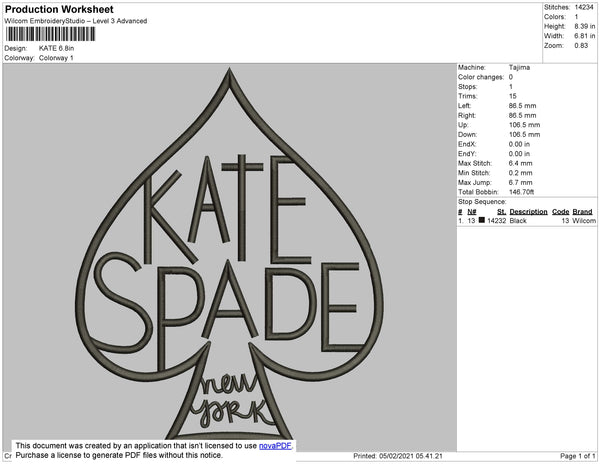Click the 'Wilcom' brand cell
Image resolution: width=600 pixels, height=464 pixels.
coord(584,221)
